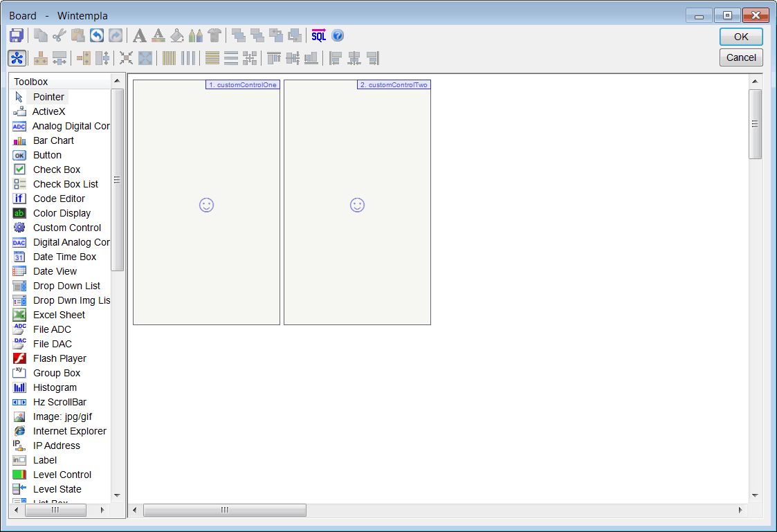Click the align top edges icon
This screenshot has height=532, width=777.
pos(273,58)
